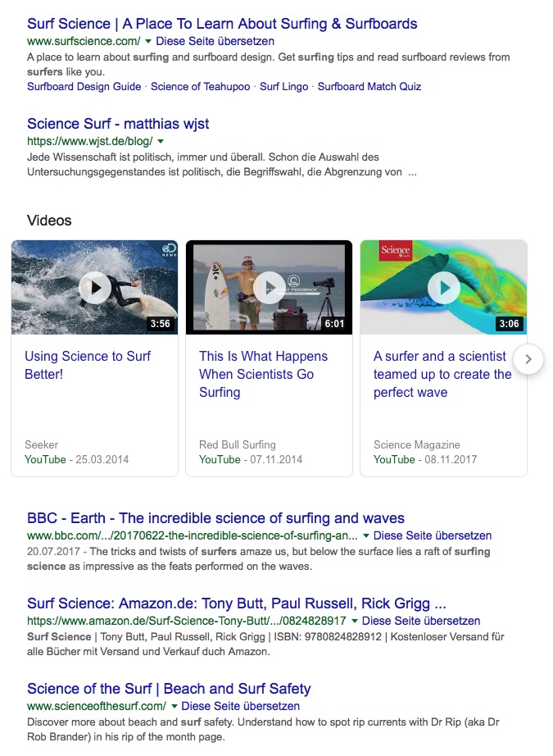The height and width of the screenshot is (756, 553).
Task: Click 'YouTube - 25.03.2014' source line
Action: (x=76, y=459)
